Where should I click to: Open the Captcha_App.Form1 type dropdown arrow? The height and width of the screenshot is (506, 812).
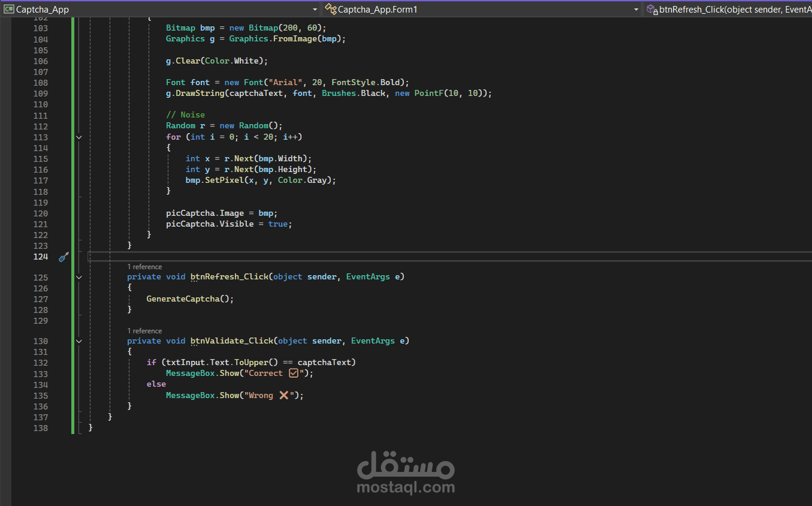pyautogui.click(x=636, y=10)
